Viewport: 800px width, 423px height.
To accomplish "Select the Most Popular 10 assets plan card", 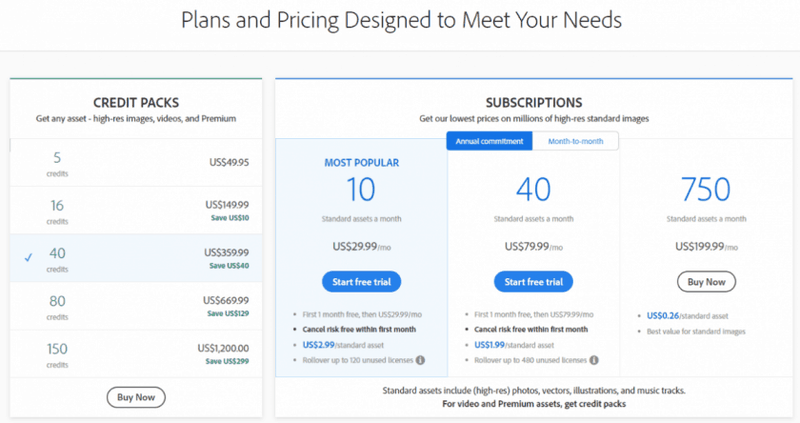I will [x=361, y=190].
